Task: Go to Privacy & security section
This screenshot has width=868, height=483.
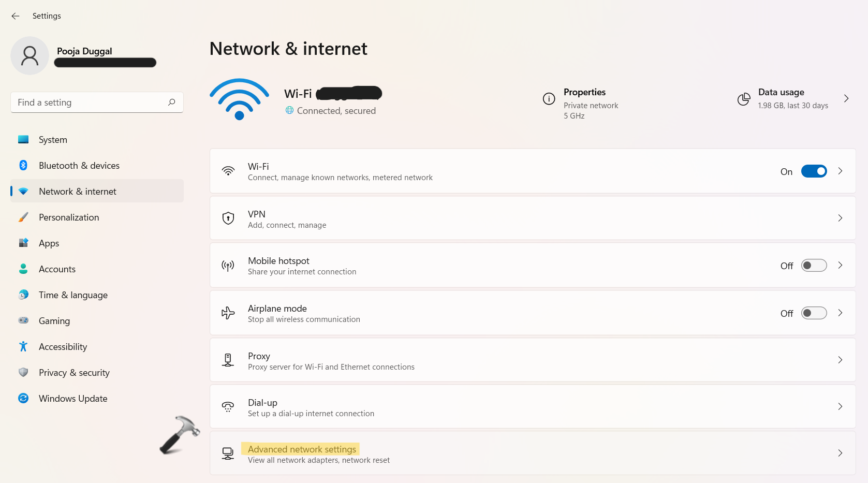Action: [74, 373]
